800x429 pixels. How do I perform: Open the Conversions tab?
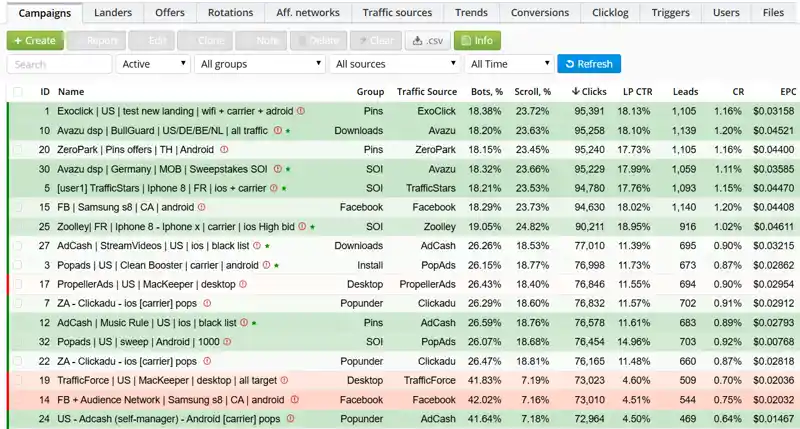pos(540,12)
